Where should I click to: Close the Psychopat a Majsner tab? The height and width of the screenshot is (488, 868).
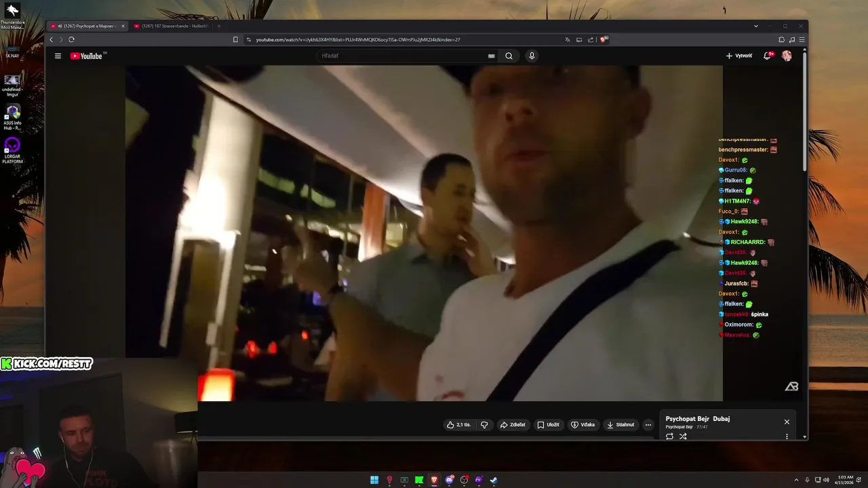(x=123, y=26)
